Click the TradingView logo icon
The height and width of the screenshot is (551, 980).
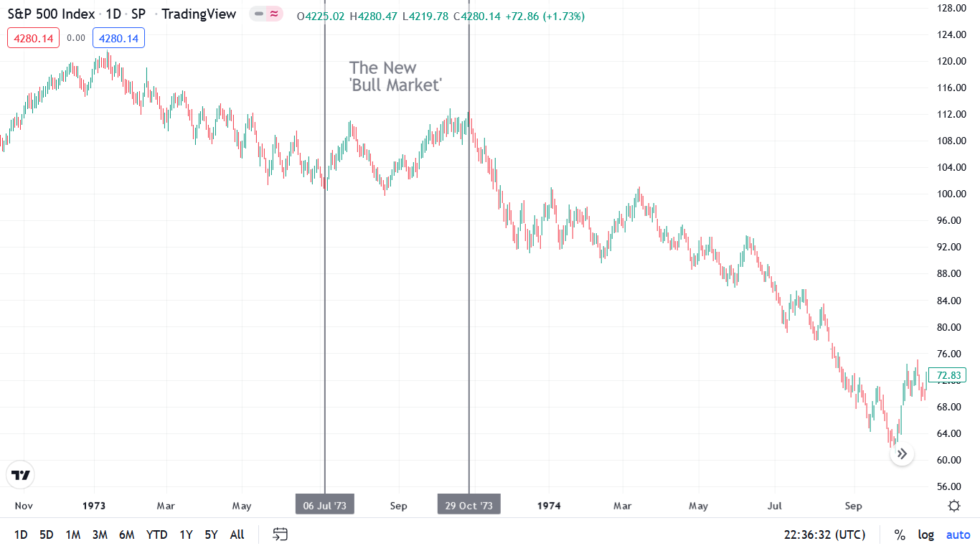pyautogui.click(x=20, y=475)
